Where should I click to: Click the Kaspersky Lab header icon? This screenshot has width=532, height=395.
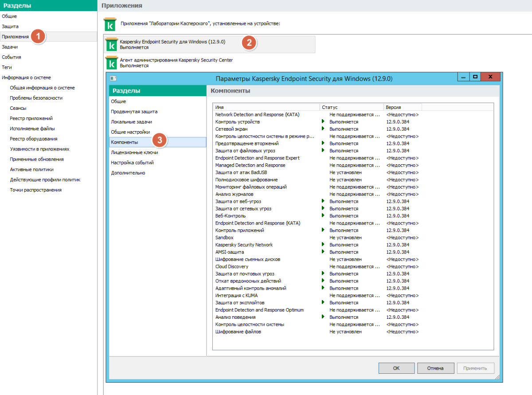[109, 24]
